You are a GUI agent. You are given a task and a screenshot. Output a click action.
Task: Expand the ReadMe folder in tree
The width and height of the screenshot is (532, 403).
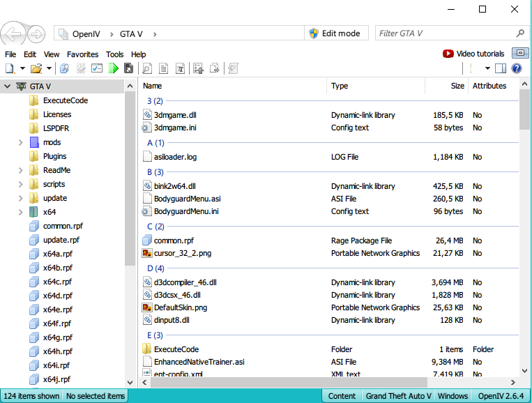click(20, 170)
